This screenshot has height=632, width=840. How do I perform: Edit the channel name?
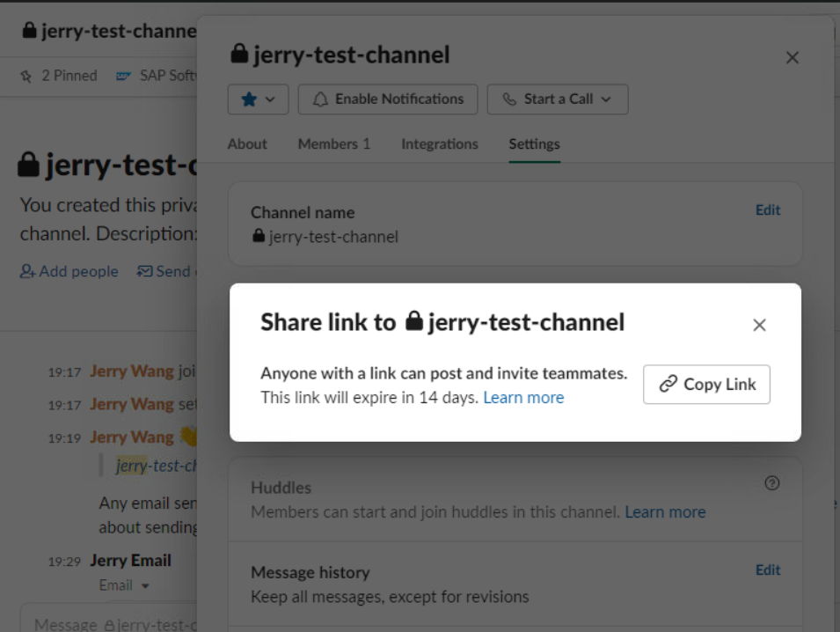click(768, 210)
